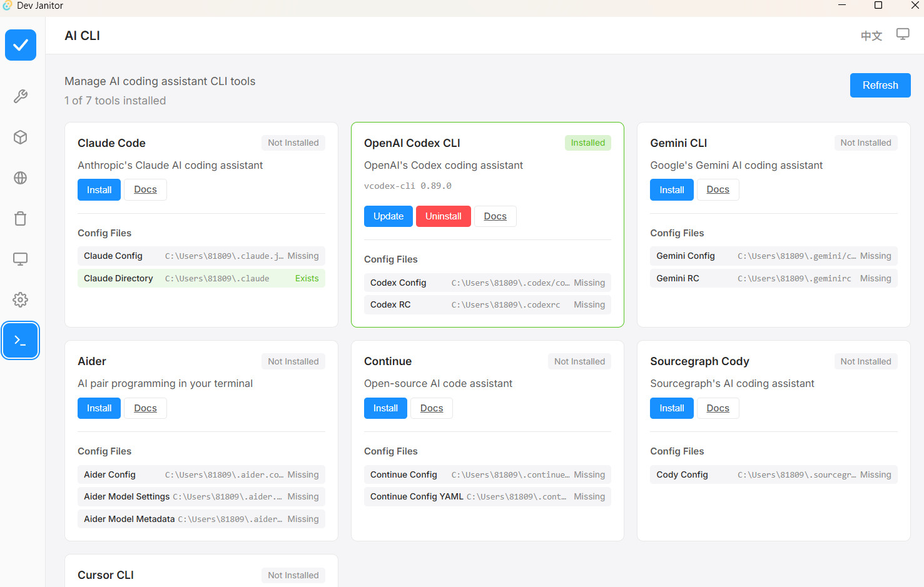Viewport: 924px width, 587px height.
Task: Click the Not Installed badge on Gemini CLI
Action: [866, 143]
